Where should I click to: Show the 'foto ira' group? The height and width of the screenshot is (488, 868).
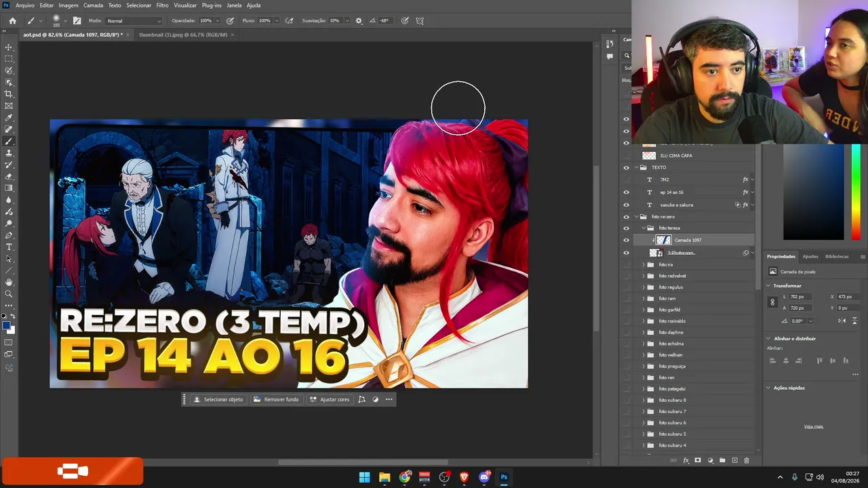point(626,264)
